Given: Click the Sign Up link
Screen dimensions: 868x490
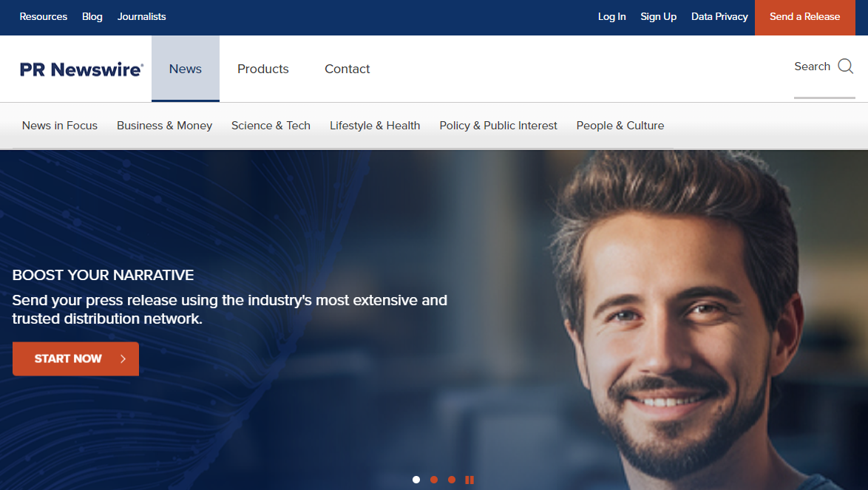Looking at the screenshot, I should pos(658,16).
